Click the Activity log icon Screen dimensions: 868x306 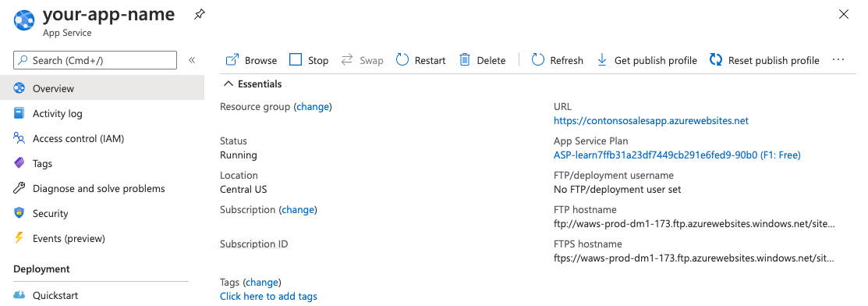[x=19, y=114]
